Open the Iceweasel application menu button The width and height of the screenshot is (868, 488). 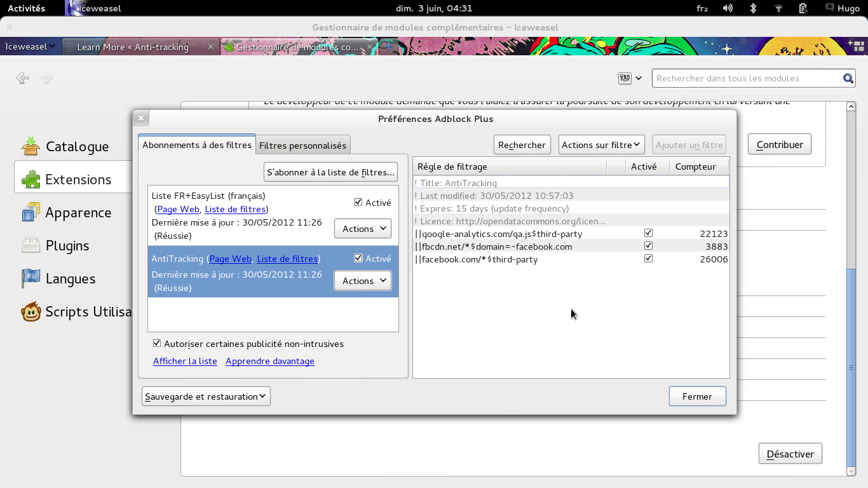pyautogui.click(x=31, y=46)
